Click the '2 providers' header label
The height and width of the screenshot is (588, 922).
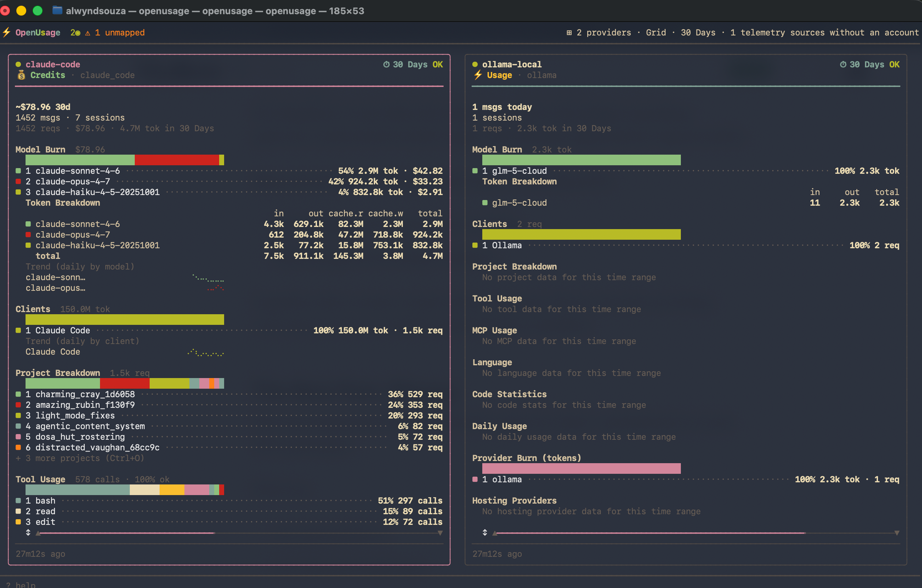(x=604, y=33)
